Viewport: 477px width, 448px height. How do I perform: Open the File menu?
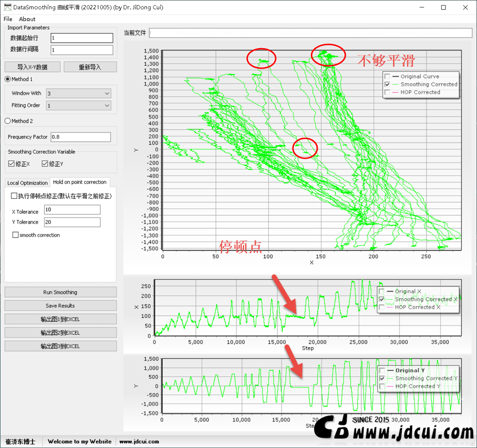pyautogui.click(x=8, y=19)
